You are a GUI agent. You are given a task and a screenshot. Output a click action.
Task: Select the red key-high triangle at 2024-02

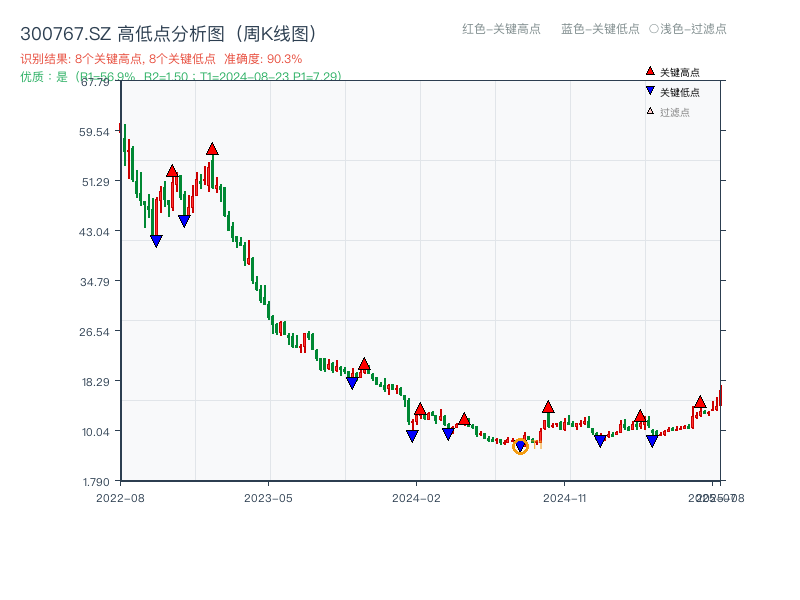point(420,409)
